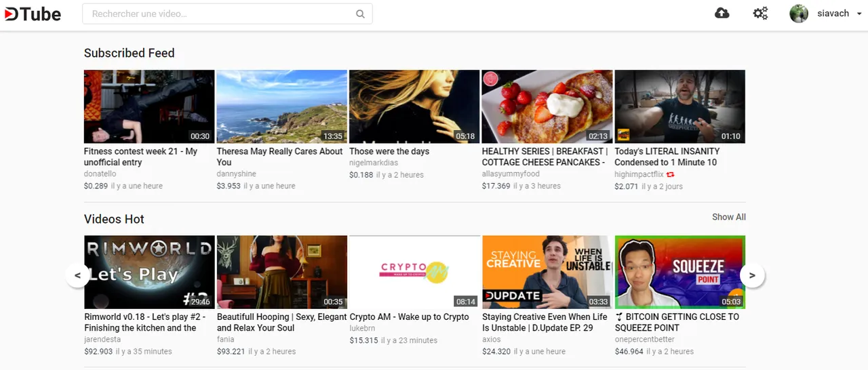Open title Today's LITERAL INSANITY Condensed
The image size is (868, 370).
(667, 157)
